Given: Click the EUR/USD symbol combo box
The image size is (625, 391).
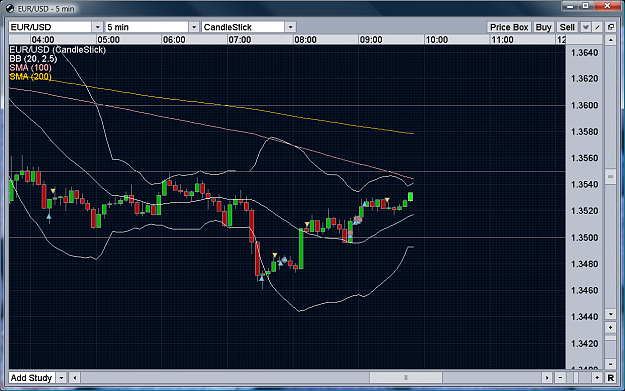Looking at the screenshot, I should tap(55, 27).
